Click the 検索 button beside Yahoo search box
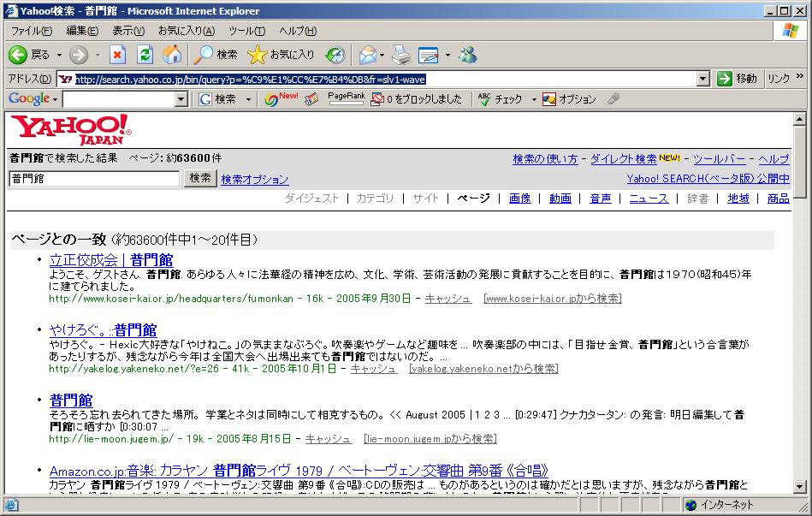812x516 pixels. click(x=200, y=178)
